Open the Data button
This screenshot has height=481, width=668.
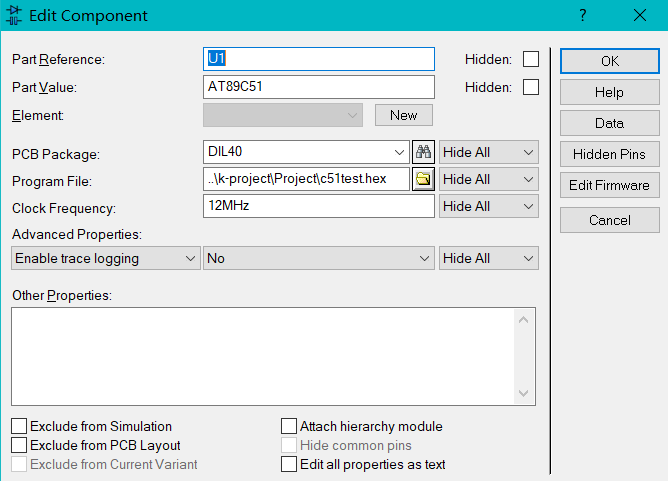tap(610, 123)
